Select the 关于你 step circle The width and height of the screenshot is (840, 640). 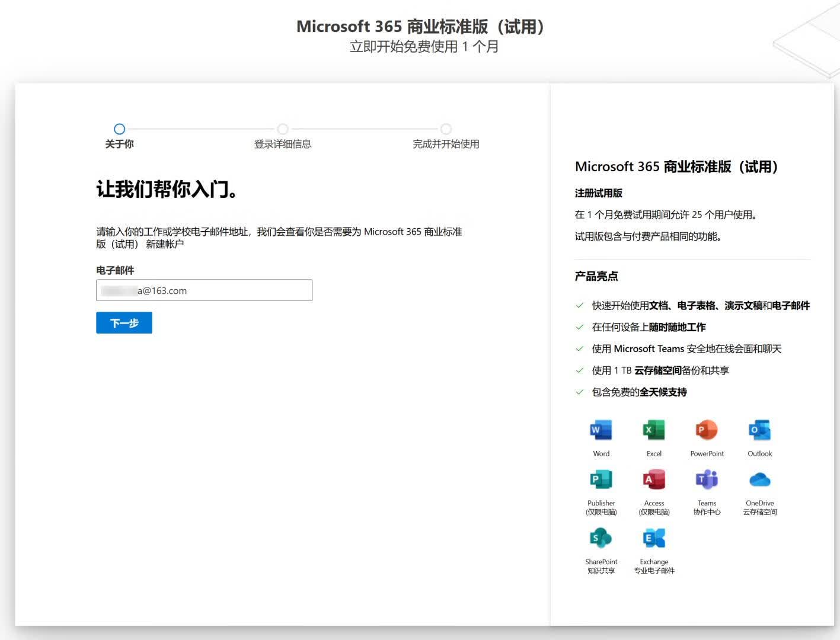coord(120,129)
